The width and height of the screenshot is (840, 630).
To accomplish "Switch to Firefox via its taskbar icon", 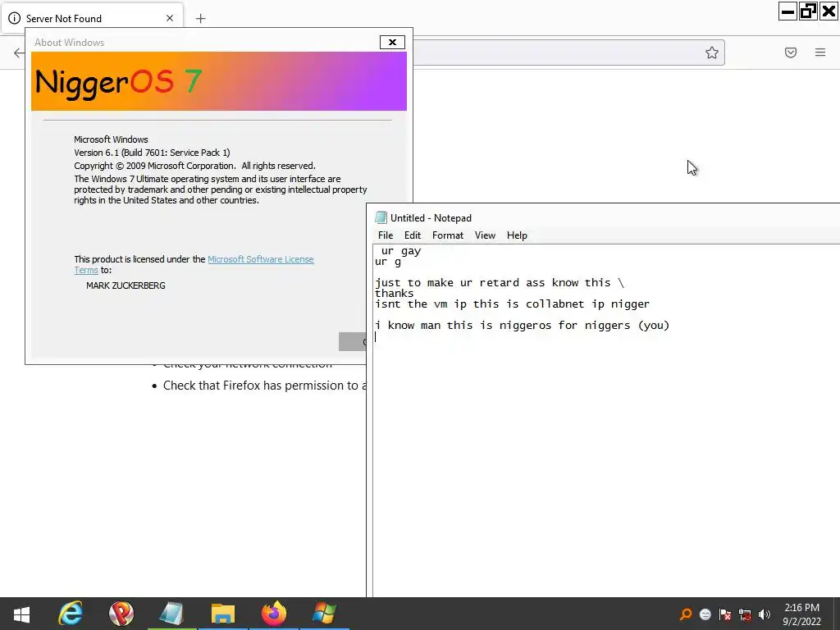I will click(274, 614).
